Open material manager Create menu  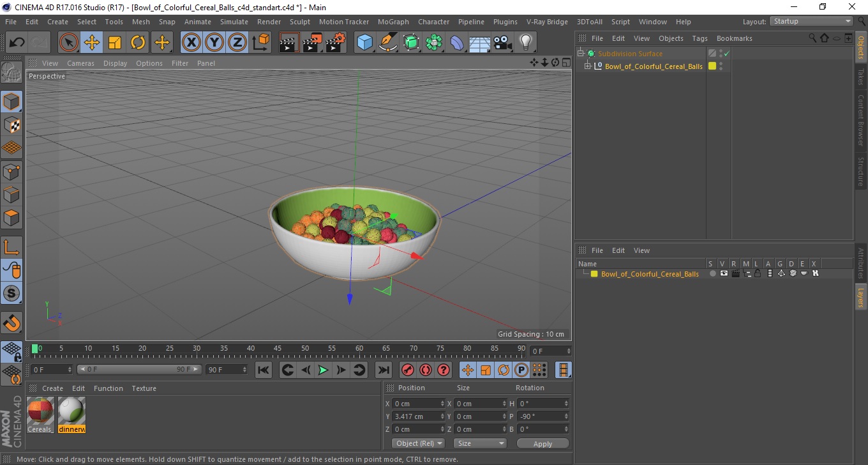pos(52,388)
